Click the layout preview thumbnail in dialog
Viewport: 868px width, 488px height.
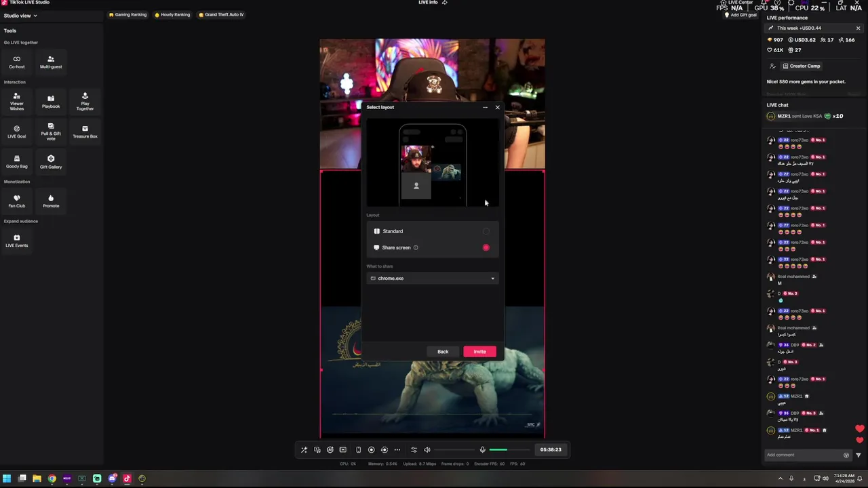click(x=433, y=163)
